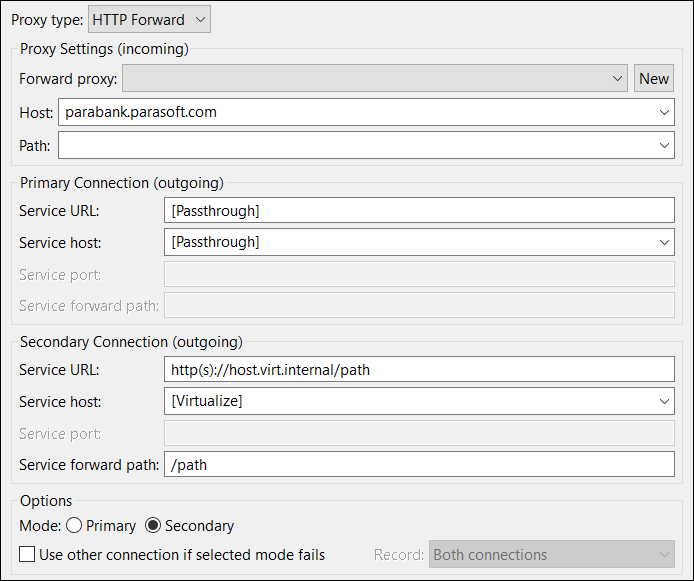Expand the Forward proxy combo box
This screenshot has height=581, width=694.
(374, 78)
